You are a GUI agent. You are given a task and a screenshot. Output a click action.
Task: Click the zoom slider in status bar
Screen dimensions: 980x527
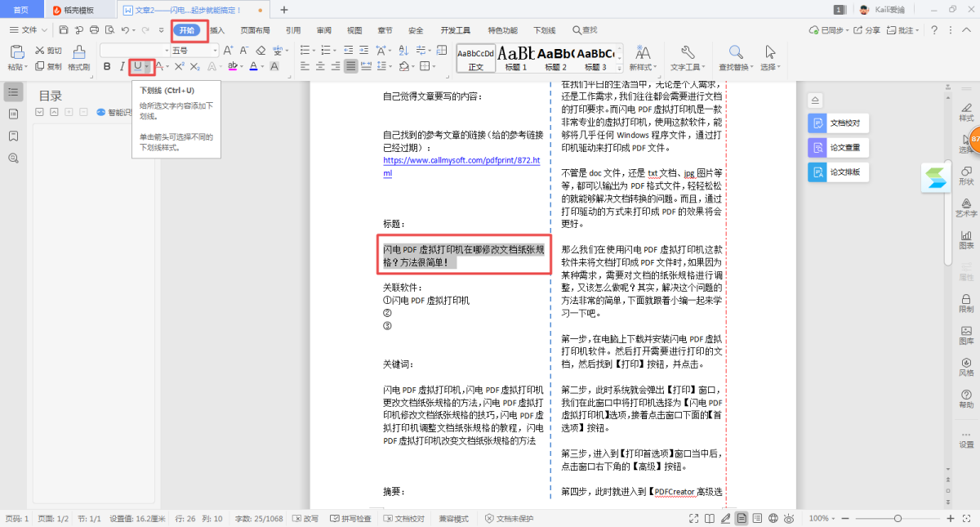click(x=898, y=519)
